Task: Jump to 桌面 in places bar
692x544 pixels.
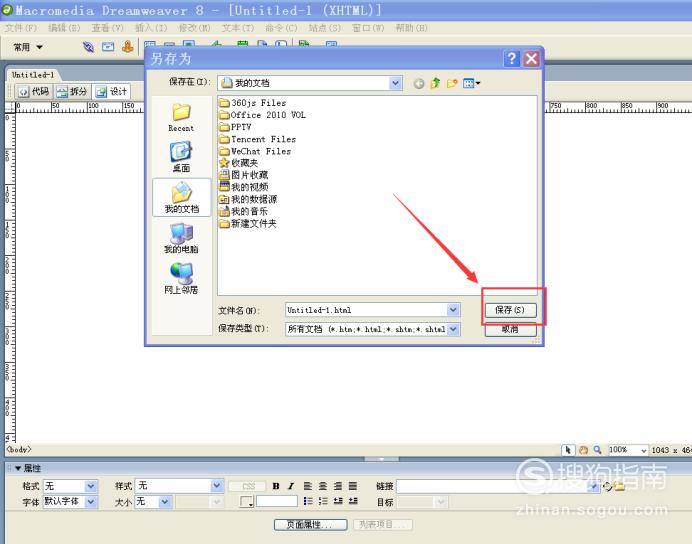Action: tap(181, 157)
